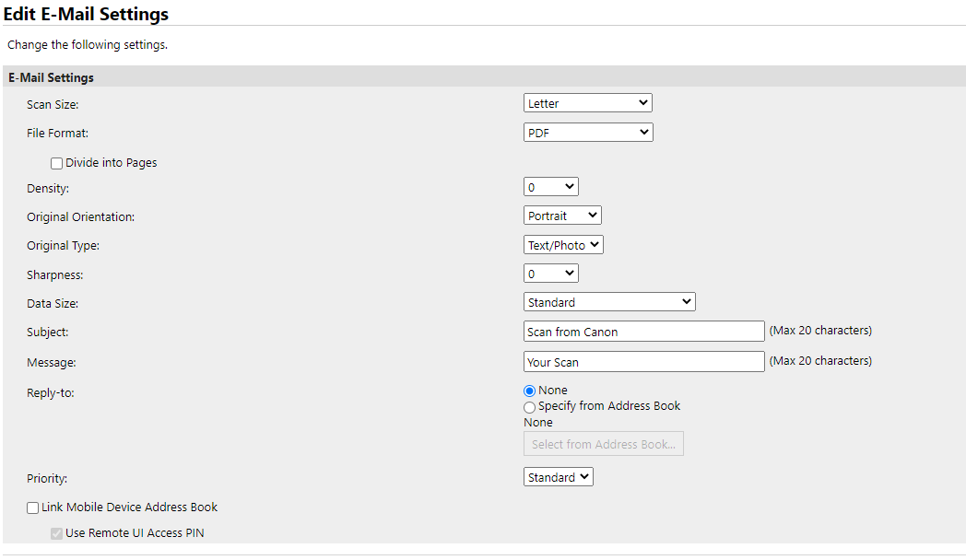Image resolution: width=966 pixels, height=560 pixels.
Task: Click inside the Subject field
Action: coord(643,331)
